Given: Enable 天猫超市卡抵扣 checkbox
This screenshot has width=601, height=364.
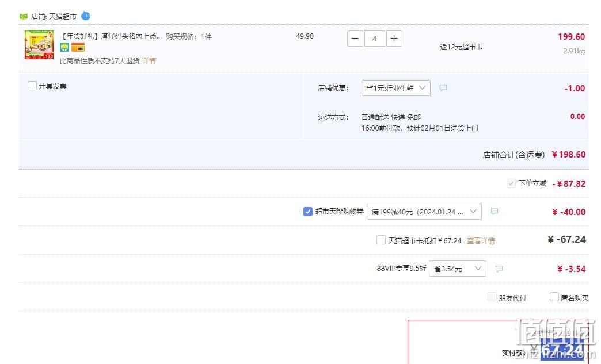Looking at the screenshot, I should coord(381,240).
